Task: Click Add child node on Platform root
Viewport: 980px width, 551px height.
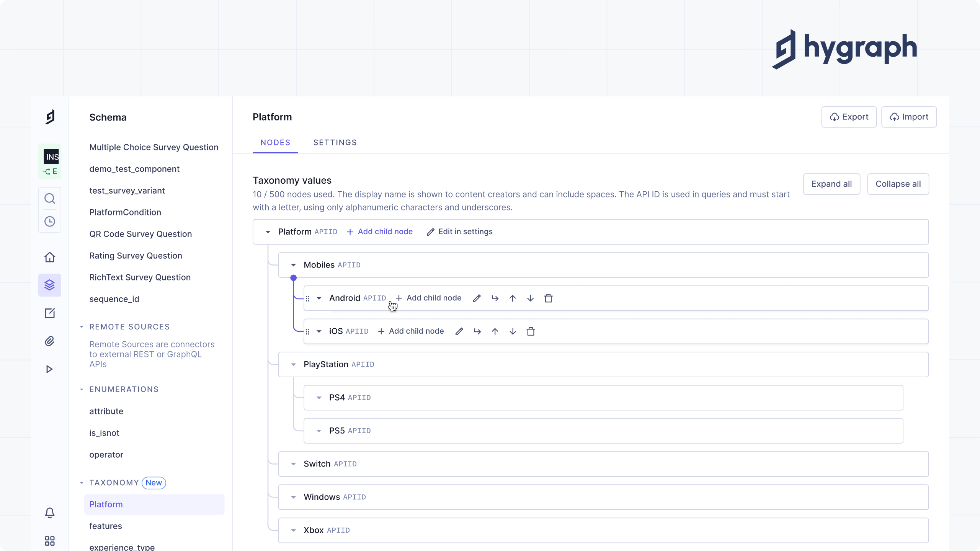Action: pos(380,231)
